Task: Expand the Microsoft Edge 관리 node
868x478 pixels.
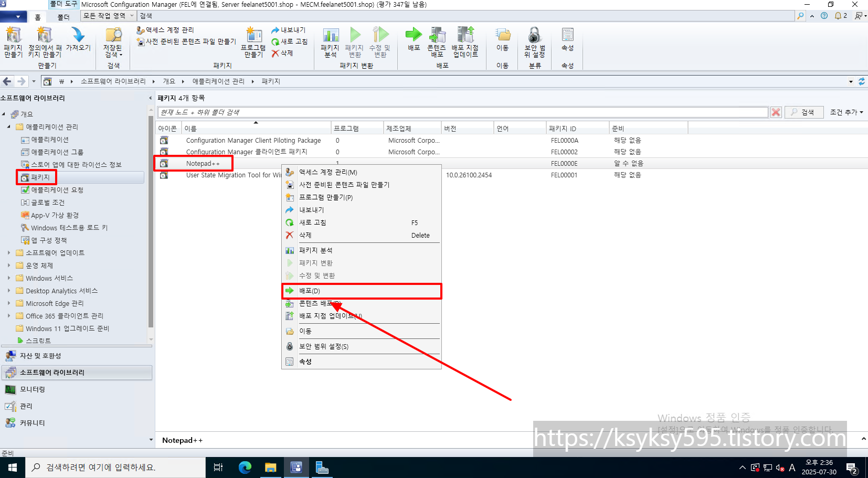Action: pos(9,303)
